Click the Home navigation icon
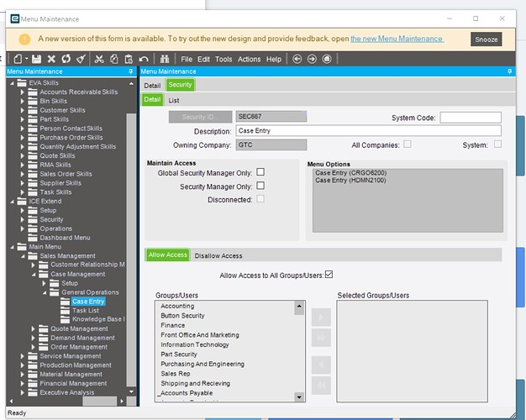This screenshot has width=526, height=420. [327, 59]
